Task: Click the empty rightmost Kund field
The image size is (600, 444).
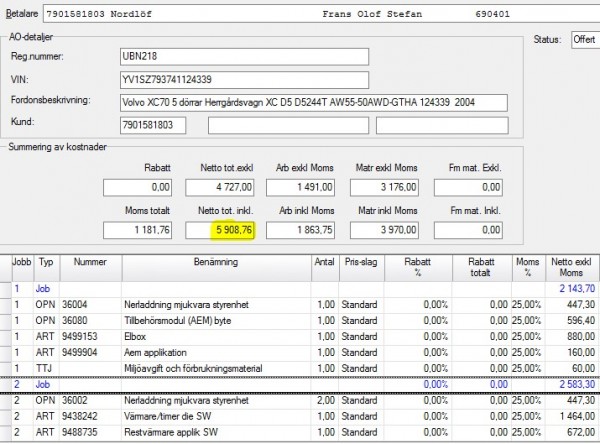Action: pos(442,125)
